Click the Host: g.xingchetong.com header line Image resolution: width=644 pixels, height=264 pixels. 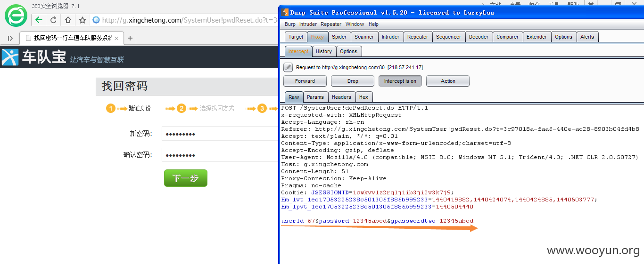click(x=324, y=164)
